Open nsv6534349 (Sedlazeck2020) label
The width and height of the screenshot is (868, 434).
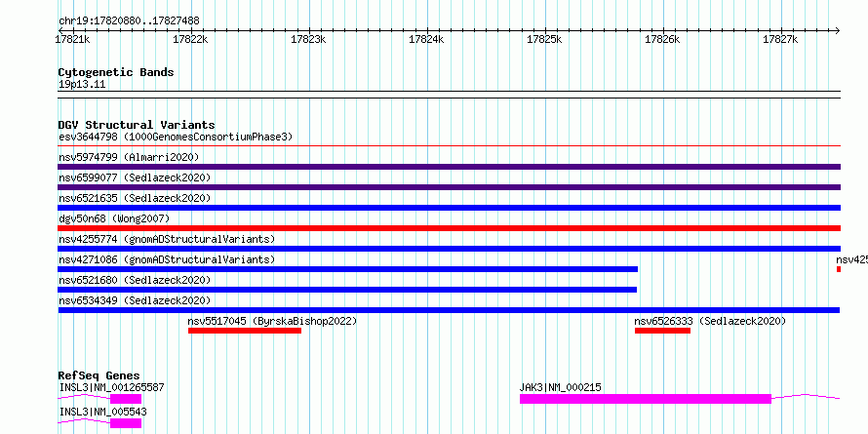(135, 300)
